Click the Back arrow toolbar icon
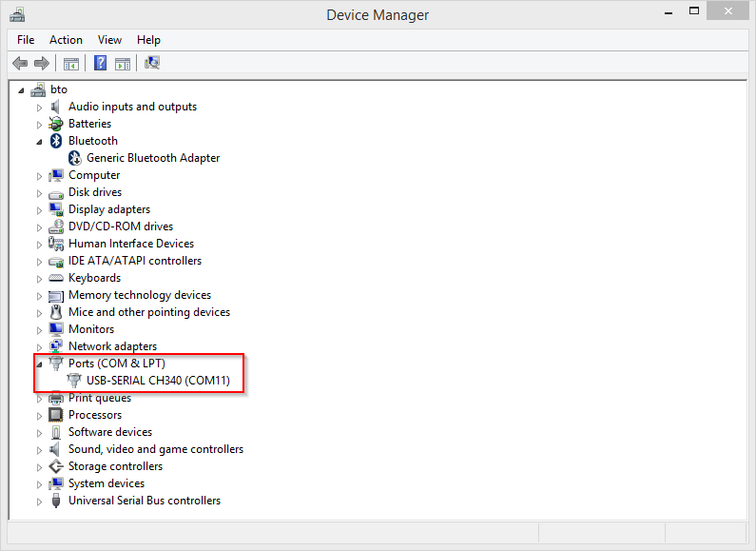The height and width of the screenshot is (551, 756). (x=20, y=63)
